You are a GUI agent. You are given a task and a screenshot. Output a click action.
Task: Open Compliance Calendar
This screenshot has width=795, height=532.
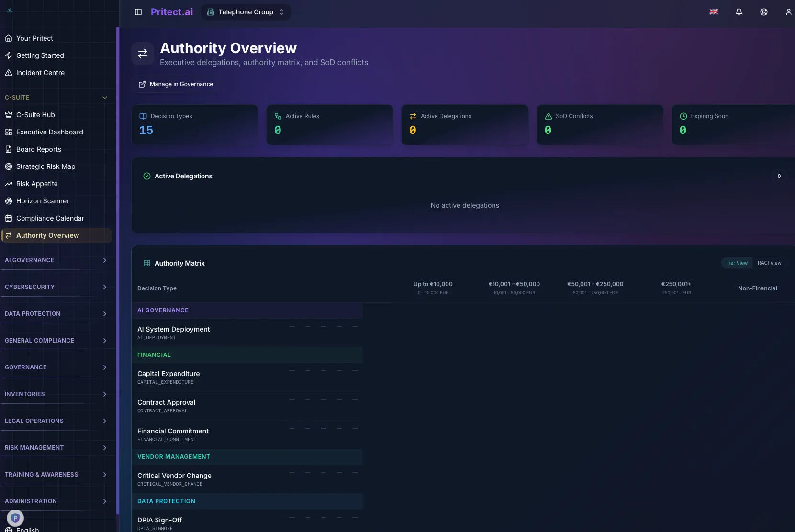point(56,218)
